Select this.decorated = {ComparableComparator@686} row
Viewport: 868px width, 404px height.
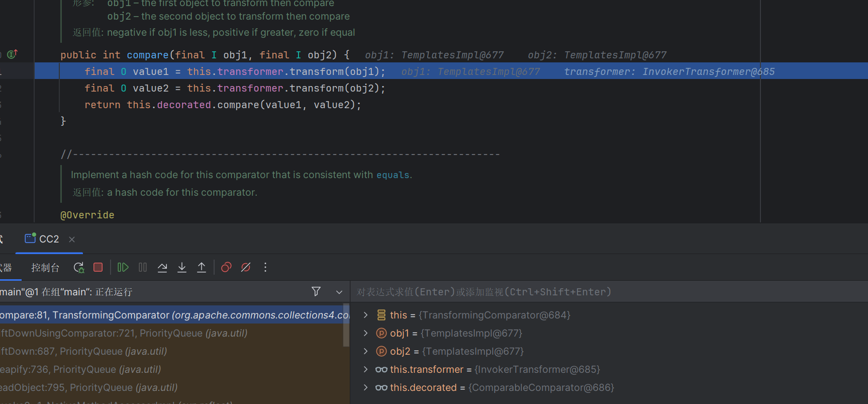coord(609,387)
